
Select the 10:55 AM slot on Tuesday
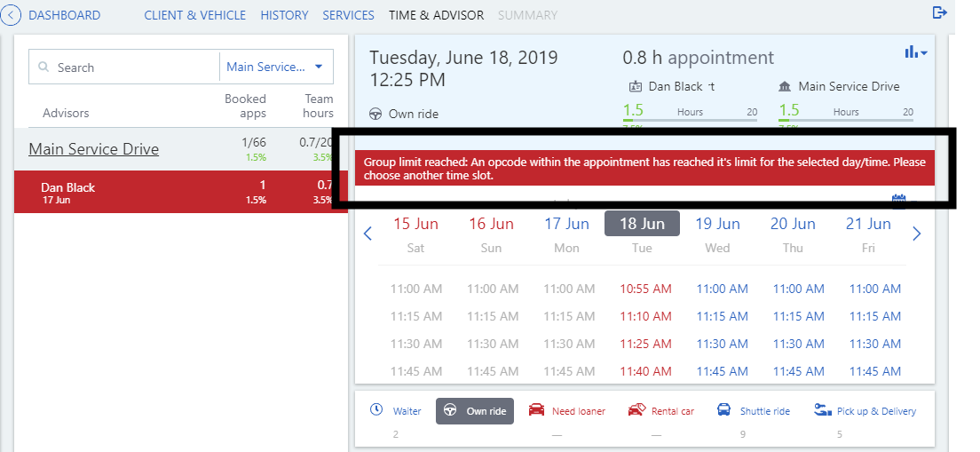click(x=645, y=289)
